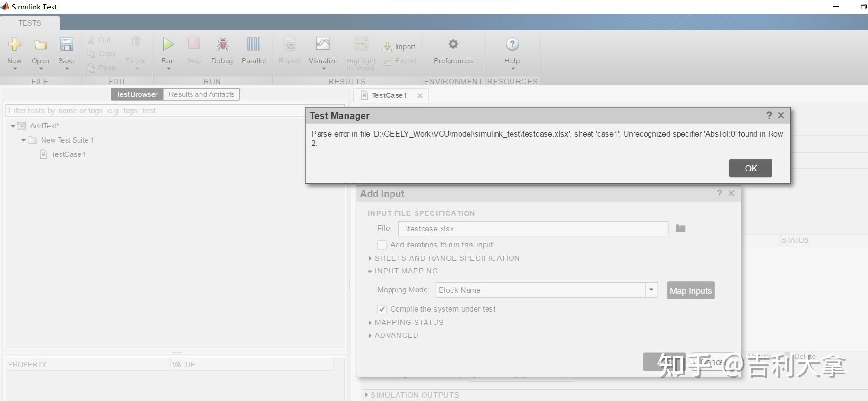Viewport: 868px width, 401px height.
Task: Close the Add Input dialog
Action: pyautogui.click(x=731, y=193)
